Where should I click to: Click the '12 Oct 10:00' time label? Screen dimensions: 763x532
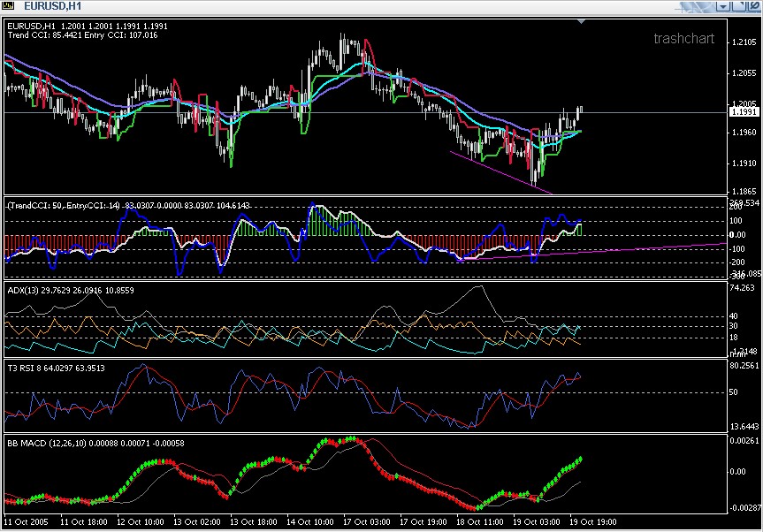(141, 522)
